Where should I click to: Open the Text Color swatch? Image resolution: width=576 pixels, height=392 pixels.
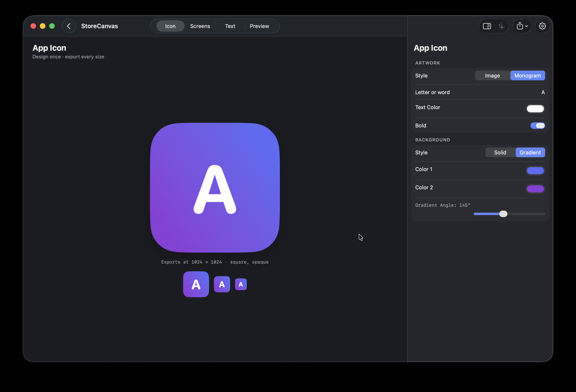[535, 109]
